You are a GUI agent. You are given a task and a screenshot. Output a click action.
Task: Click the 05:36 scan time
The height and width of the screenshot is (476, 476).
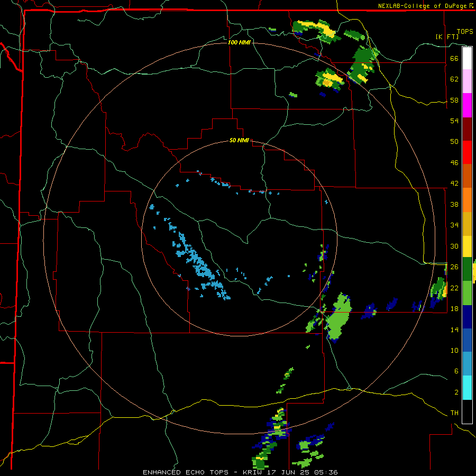(326, 472)
